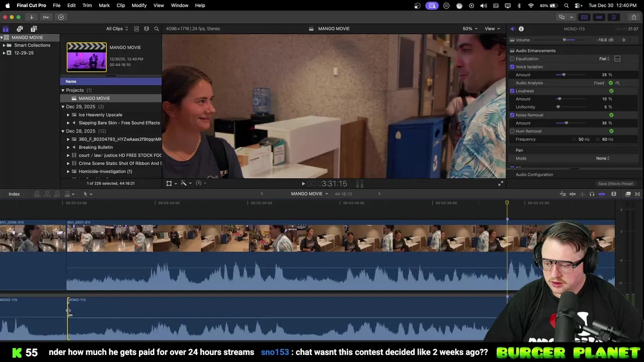Toggle timeline panel visibility in toolbar
This screenshot has height=362, width=644.
point(599,17)
